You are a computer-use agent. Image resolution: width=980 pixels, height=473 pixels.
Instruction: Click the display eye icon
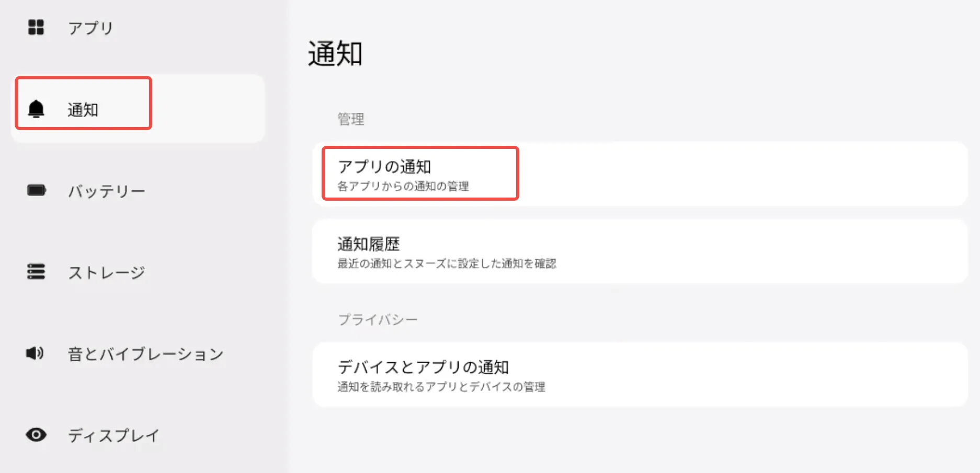point(36,435)
